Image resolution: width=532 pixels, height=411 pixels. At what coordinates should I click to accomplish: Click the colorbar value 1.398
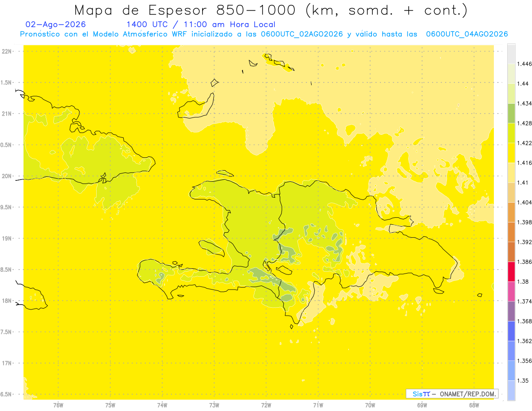tap(524, 222)
